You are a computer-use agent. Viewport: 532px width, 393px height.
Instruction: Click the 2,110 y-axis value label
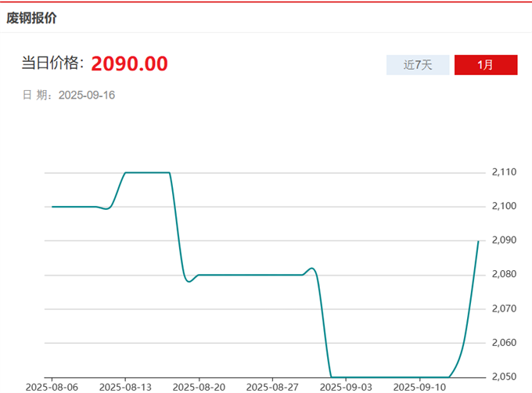pos(505,172)
